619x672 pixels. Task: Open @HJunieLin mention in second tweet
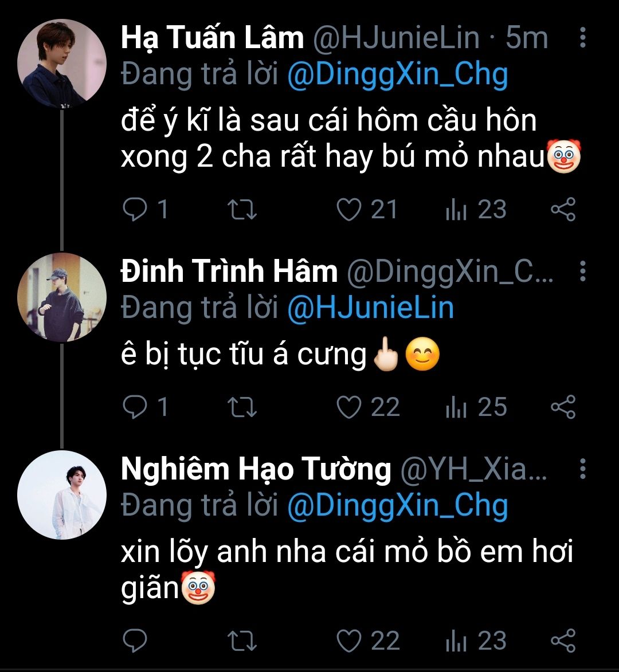pyautogui.click(x=370, y=308)
